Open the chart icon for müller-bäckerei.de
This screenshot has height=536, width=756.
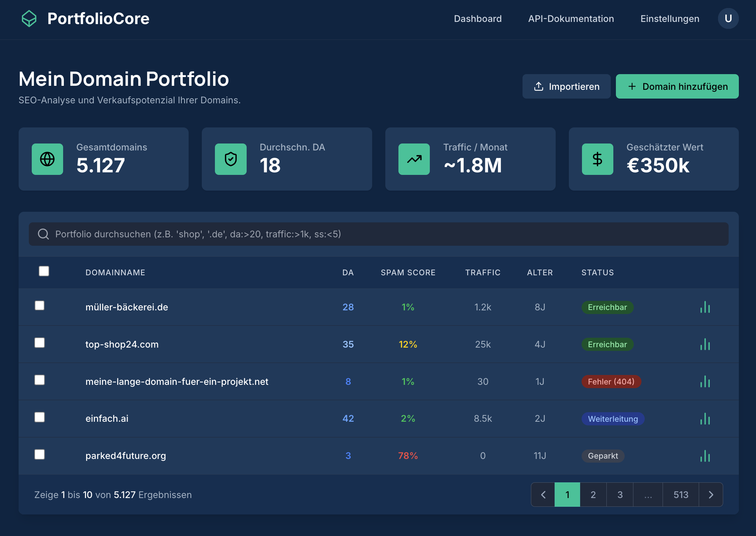705,307
